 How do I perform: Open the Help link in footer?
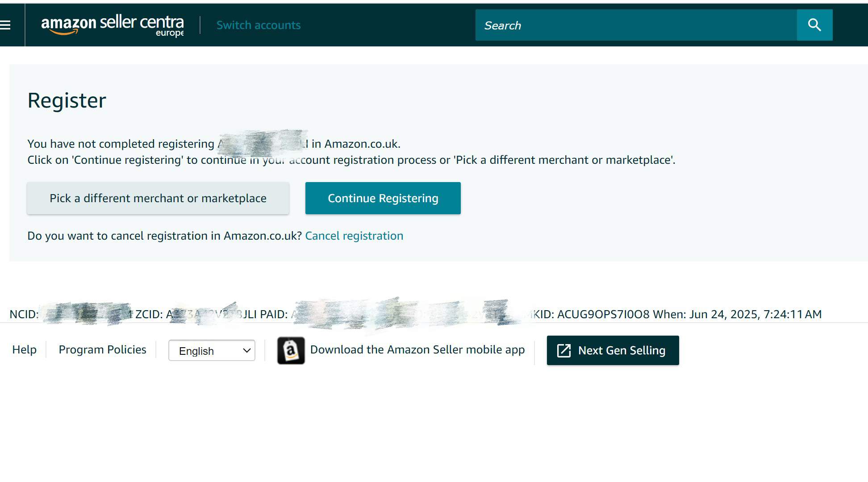pyautogui.click(x=24, y=349)
